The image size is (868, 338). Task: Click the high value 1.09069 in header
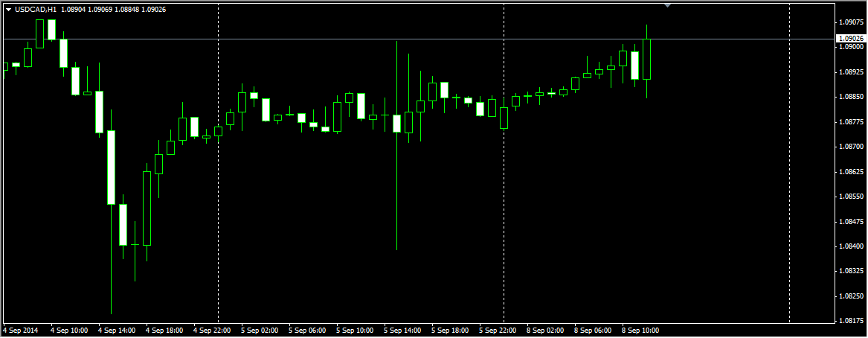[x=100, y=10]
